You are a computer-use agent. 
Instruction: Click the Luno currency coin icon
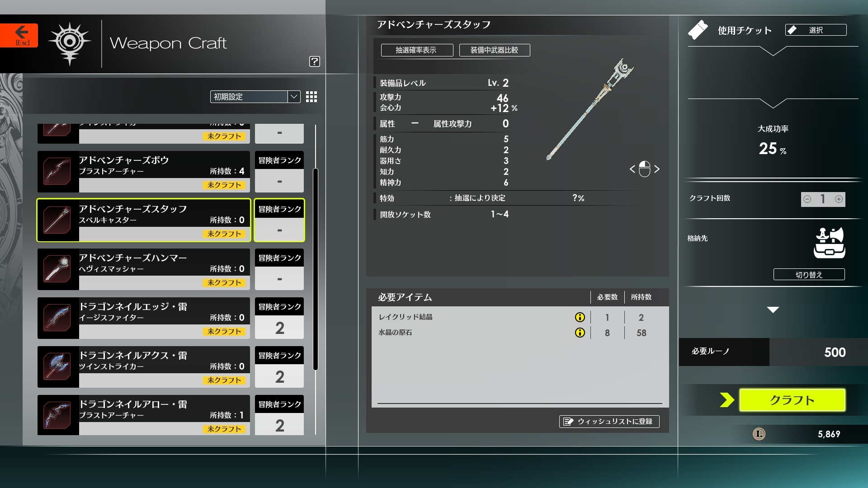point(759,434)
